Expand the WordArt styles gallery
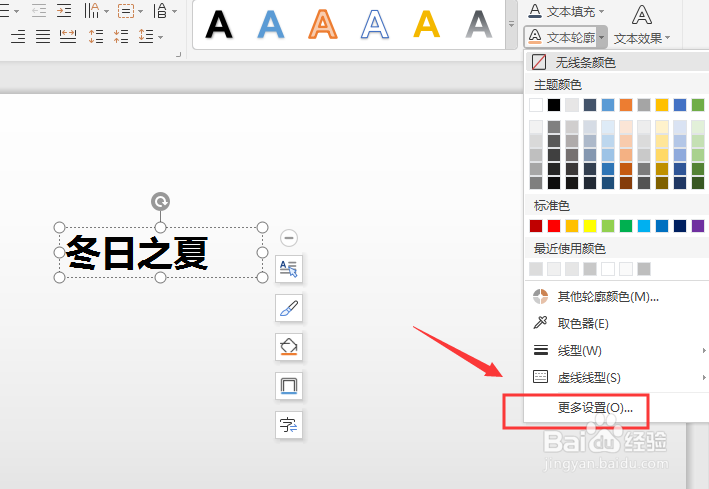709x489 pixels. tap(511, 24)
